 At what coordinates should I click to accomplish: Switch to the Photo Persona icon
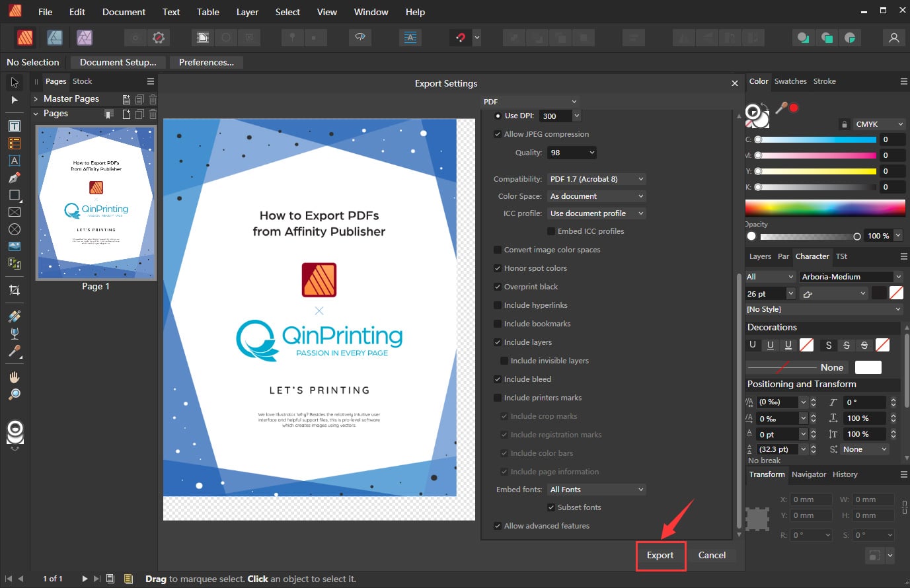tap(85, 38)
